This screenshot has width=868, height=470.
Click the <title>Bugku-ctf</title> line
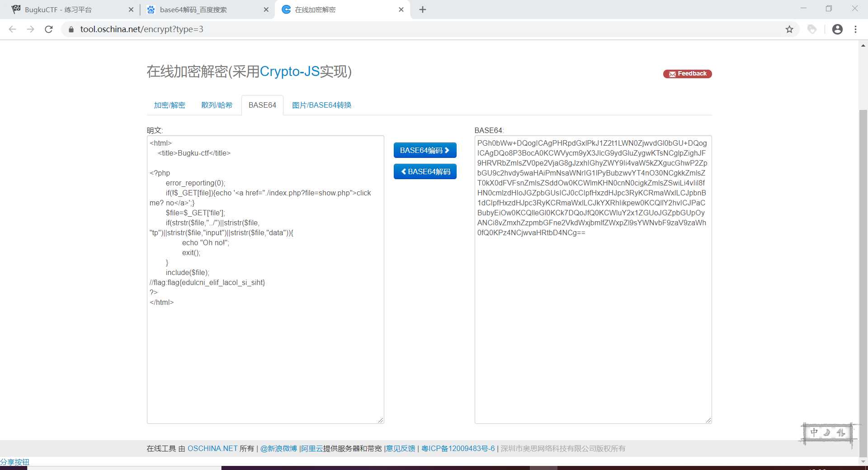pos(194,153)
